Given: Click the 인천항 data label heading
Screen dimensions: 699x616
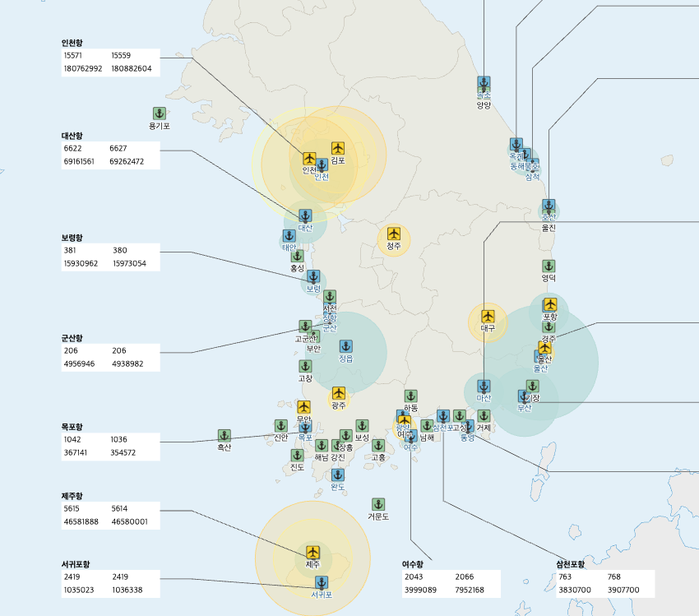Looking at the screenshot, I should pos(72,43).
